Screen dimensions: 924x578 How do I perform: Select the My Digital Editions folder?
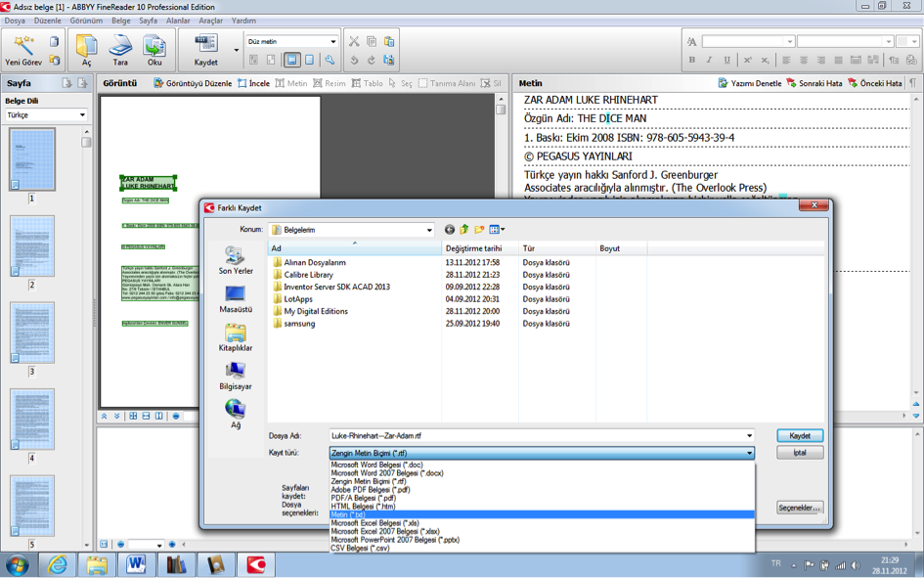(x=316, y=311)
